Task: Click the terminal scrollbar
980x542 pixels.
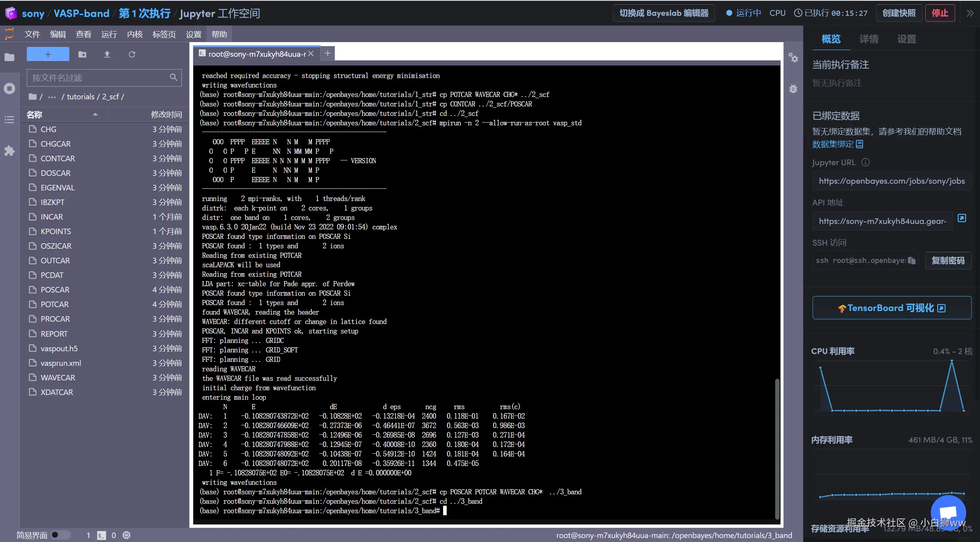Action: 777,449
